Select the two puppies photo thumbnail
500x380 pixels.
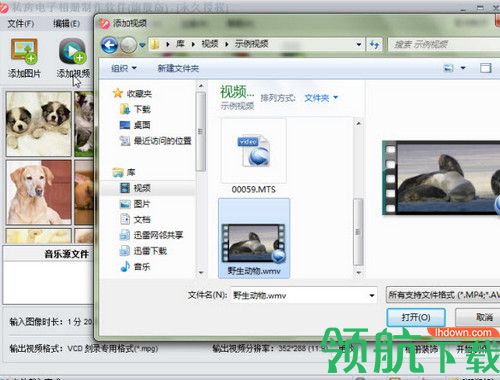pos(39,124)
